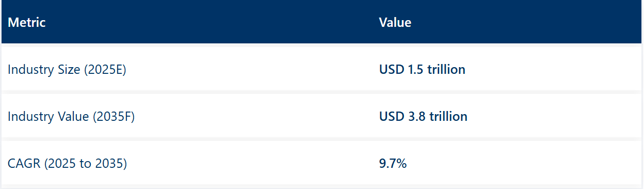Select the USD 1.5 trillion value
Viewport: 644px width, 189px height.
click(x=422, y=69)
